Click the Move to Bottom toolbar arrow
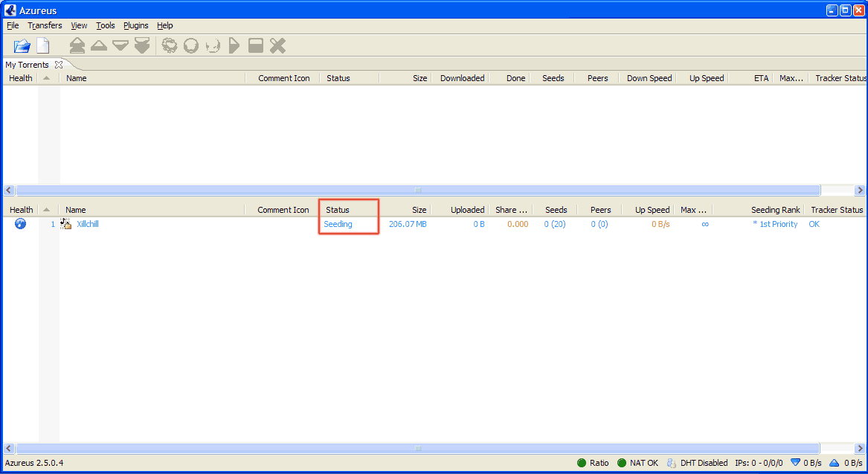Image resolution: width=868 pixels, height=474 pixels. tap(142, 46)
